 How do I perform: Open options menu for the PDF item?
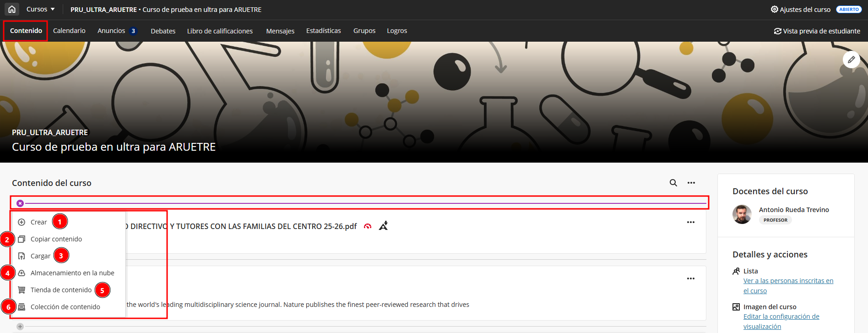(x=690, y=222)
